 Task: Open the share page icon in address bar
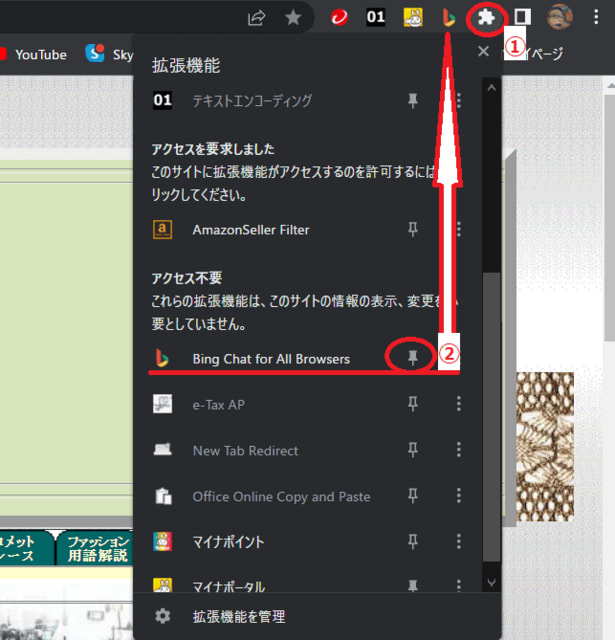click(257, 17)
